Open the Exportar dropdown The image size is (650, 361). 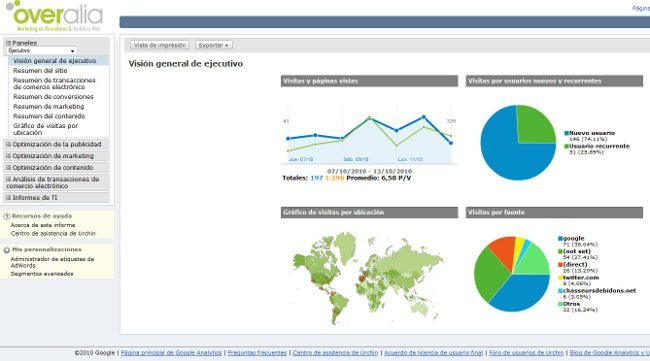(214, 45)
